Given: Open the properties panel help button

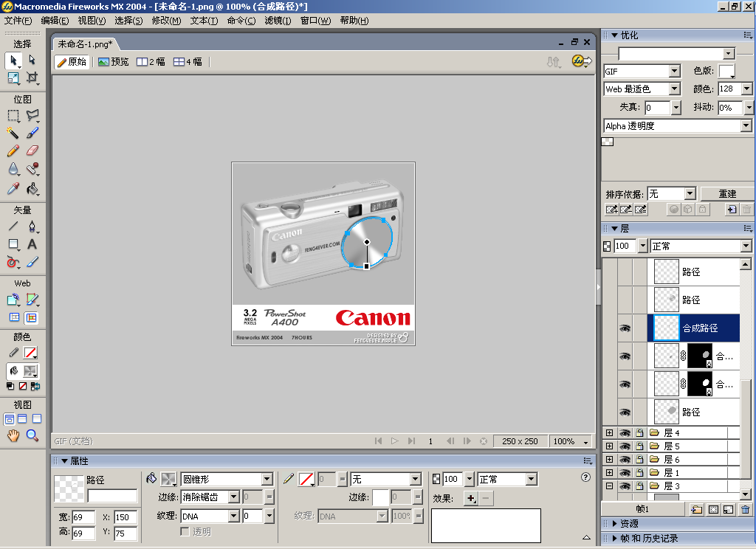Looking at the screenshot, I should (x=585, y=477).
